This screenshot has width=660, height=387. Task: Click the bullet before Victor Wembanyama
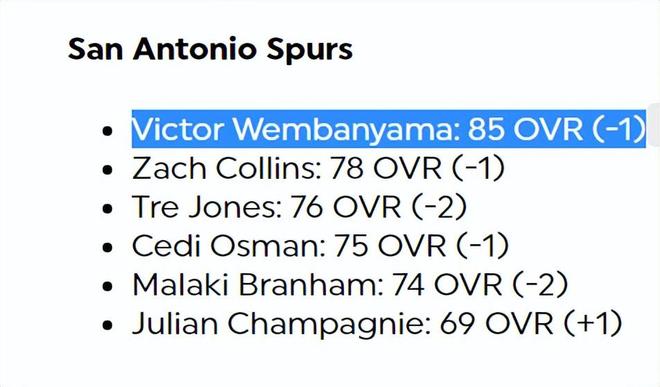click(x=107, y=131)
